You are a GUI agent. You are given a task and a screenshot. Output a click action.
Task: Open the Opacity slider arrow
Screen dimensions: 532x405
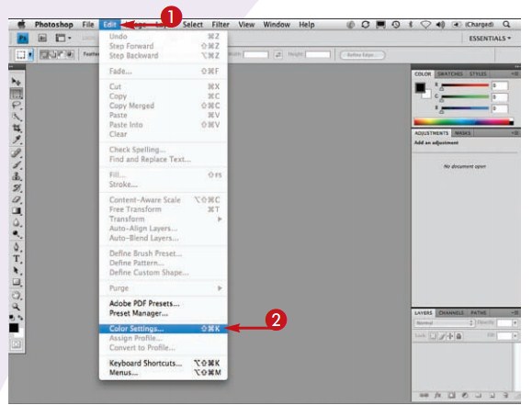[x=515, y=323]
